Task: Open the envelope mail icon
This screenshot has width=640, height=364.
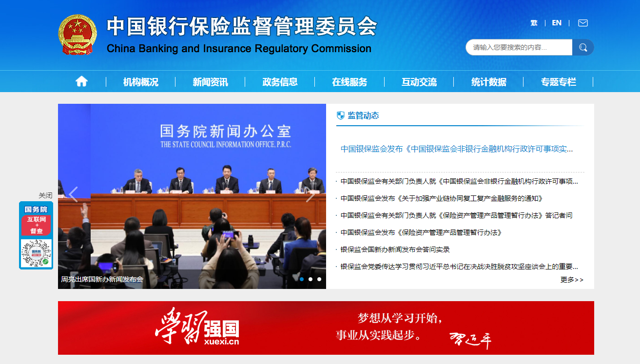Action: (582, 23)
